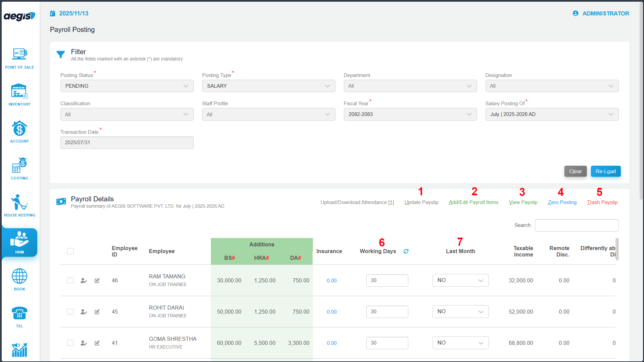Open the House Keeping module
The height and width of the screenshot is (362, 644).
[19, 206]
